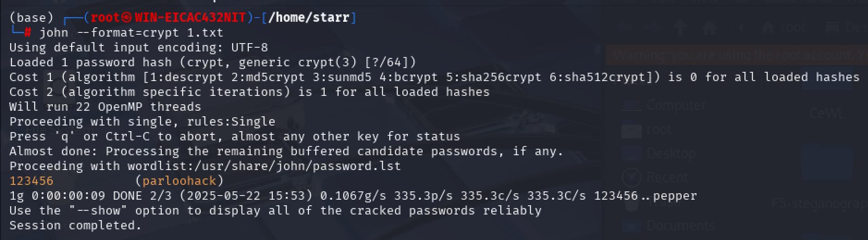Click the cracked password 123456 text
The image size is (868, 240).
pos(31,181)
